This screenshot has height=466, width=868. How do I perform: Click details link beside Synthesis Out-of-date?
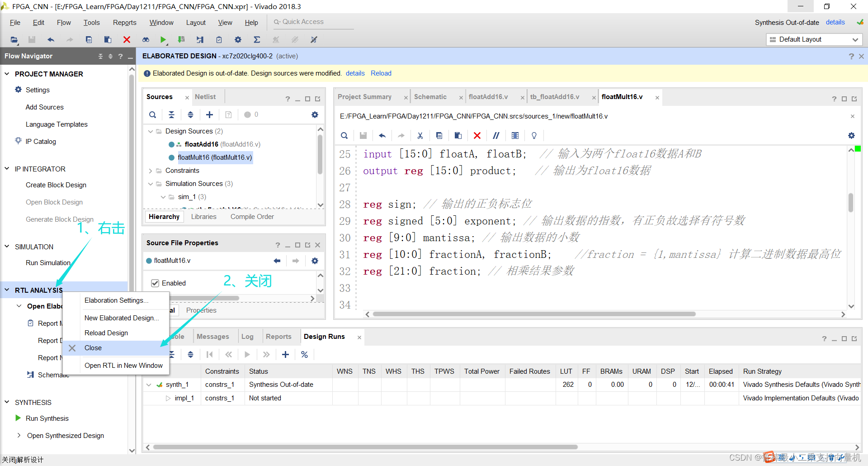pos(835,22)
